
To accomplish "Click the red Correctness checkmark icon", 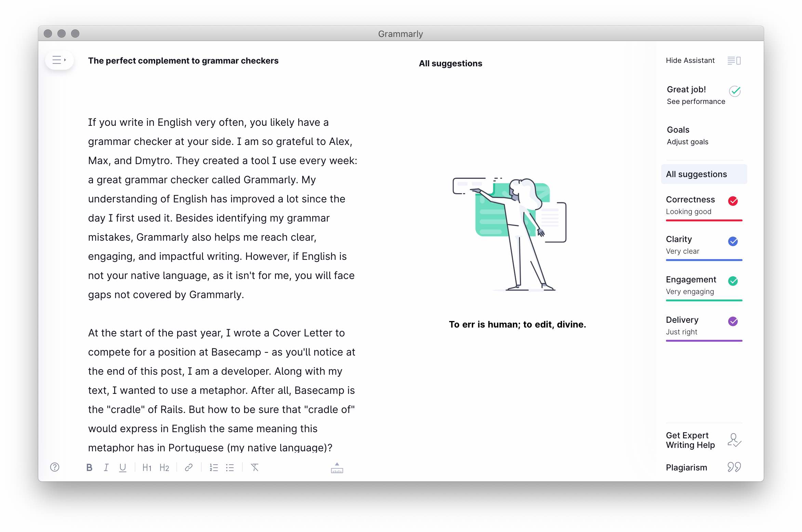I will tap(733, 201).
